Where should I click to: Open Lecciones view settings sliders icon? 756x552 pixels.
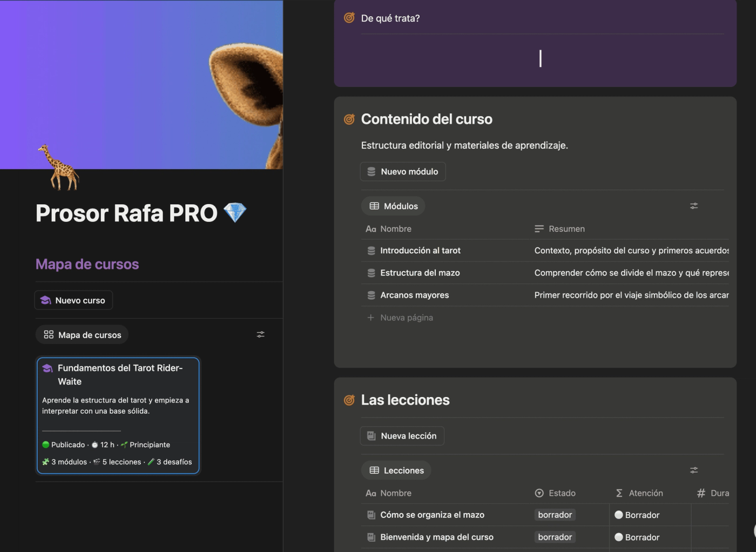[x=694, y=470]
